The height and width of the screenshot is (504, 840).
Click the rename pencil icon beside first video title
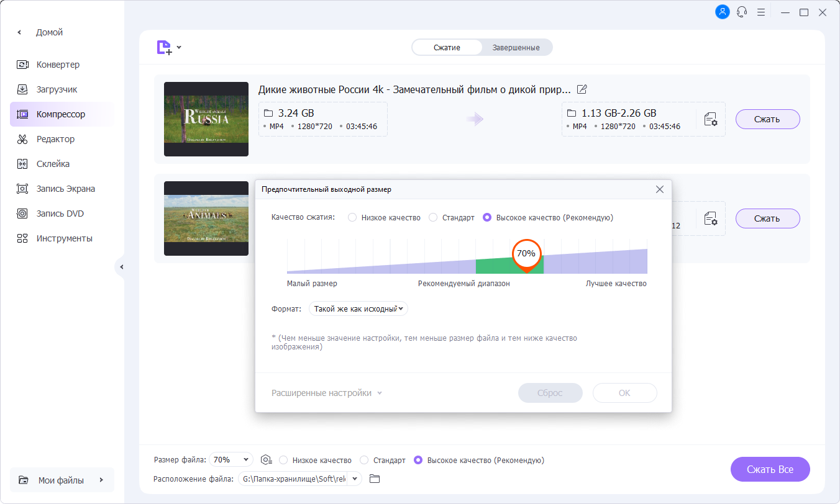[x=582, y=89]
